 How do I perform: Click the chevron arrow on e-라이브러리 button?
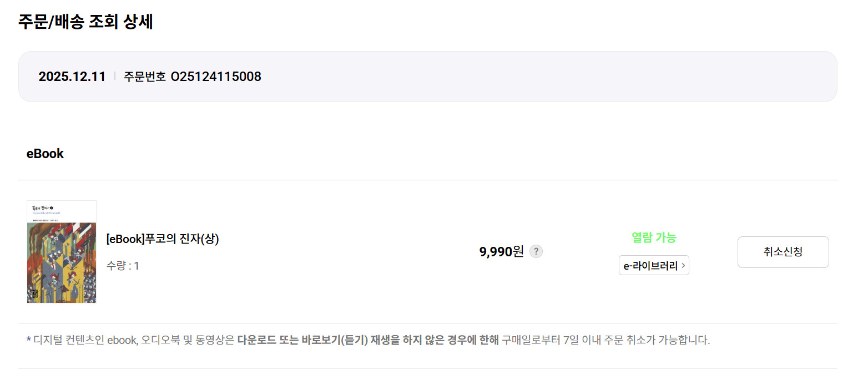(x=683, y=266)
